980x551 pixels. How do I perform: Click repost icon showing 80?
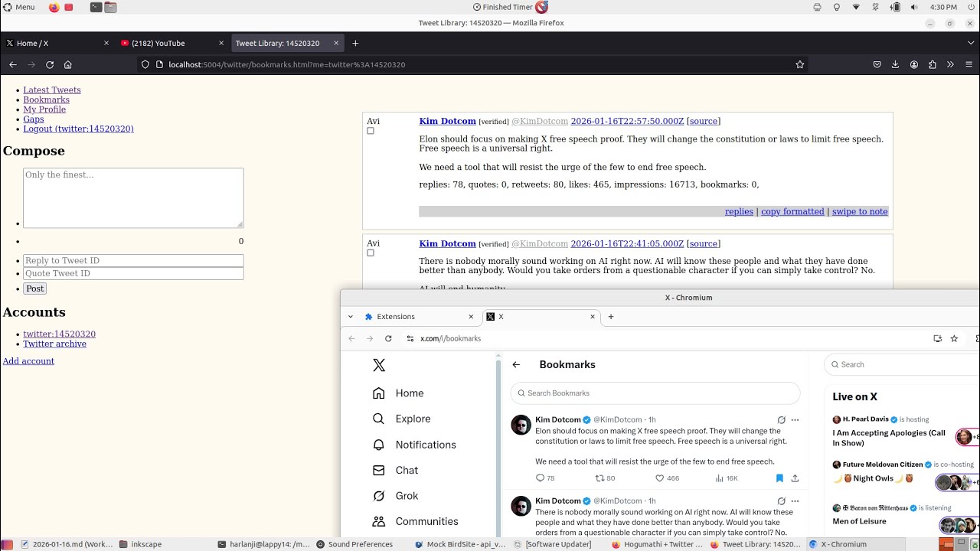[x=599, y=478]
